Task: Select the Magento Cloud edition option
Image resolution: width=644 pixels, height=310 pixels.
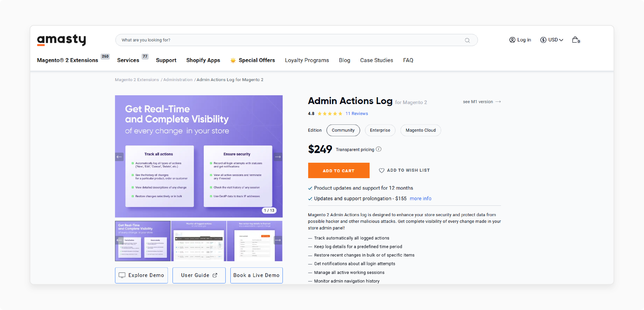Action: click(x=420, y=130)
